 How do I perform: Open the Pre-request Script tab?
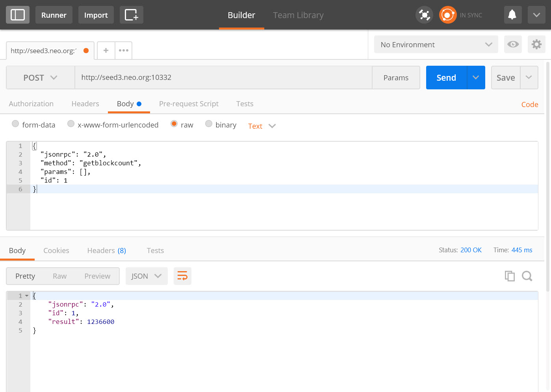(x=189, y=104)
